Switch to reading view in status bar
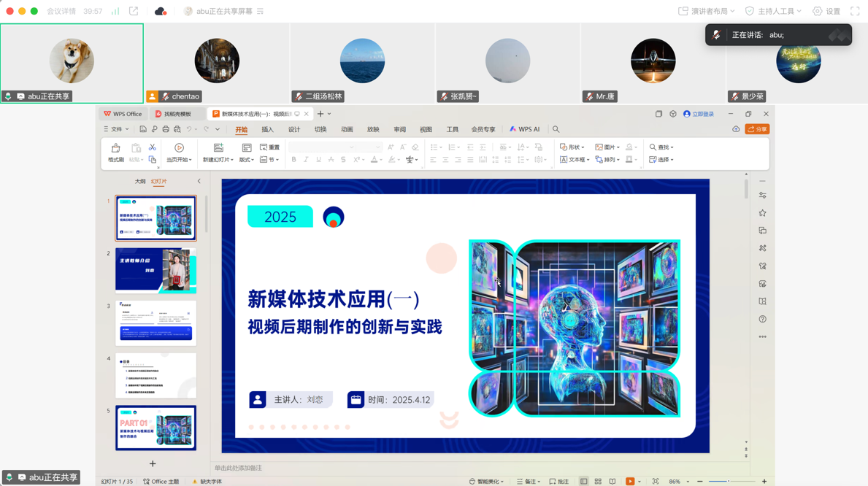 (612, 482)
